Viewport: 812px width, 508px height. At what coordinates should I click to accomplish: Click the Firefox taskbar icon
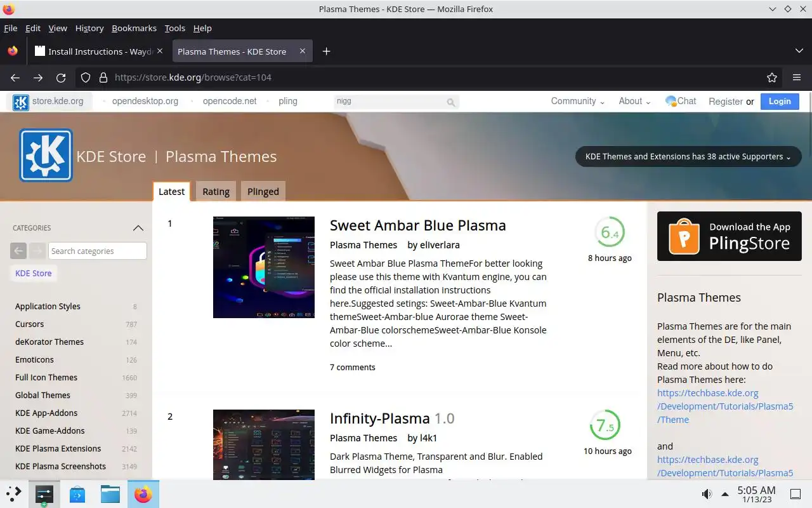coord(143,494)
